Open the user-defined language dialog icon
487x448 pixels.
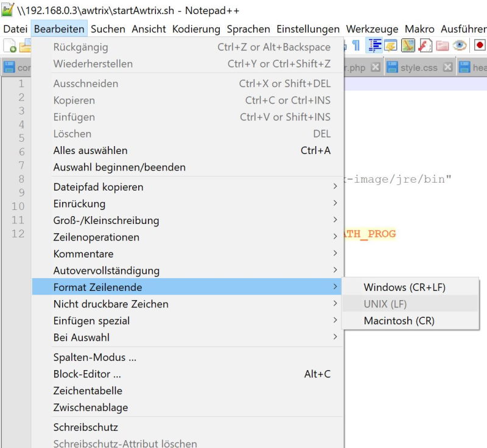point(391,46)
